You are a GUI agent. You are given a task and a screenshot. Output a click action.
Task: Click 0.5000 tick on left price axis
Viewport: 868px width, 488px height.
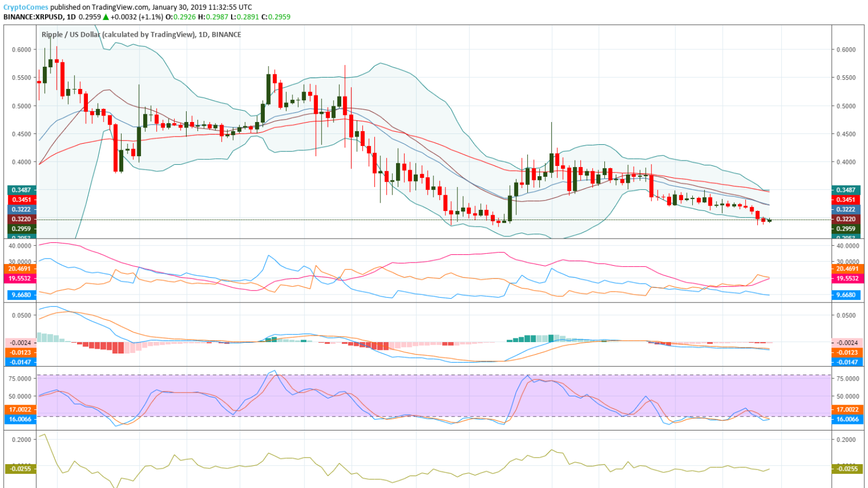pos(22,106)
